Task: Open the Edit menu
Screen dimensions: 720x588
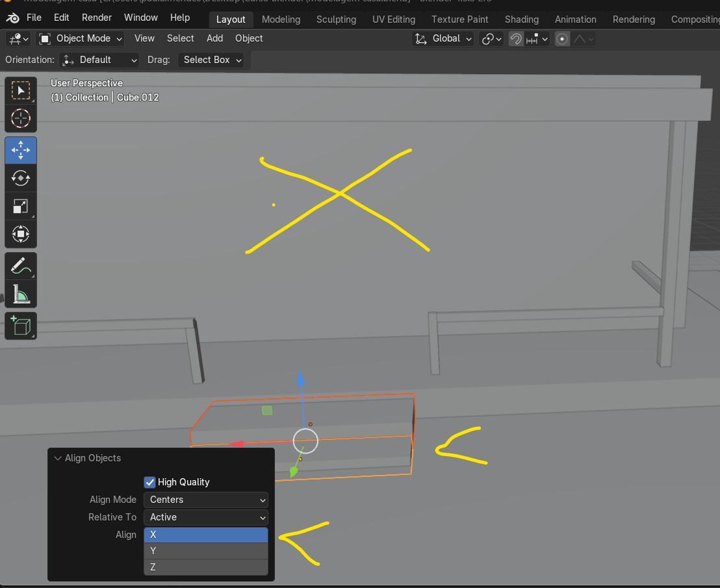Action: click(x=61, y=18)
